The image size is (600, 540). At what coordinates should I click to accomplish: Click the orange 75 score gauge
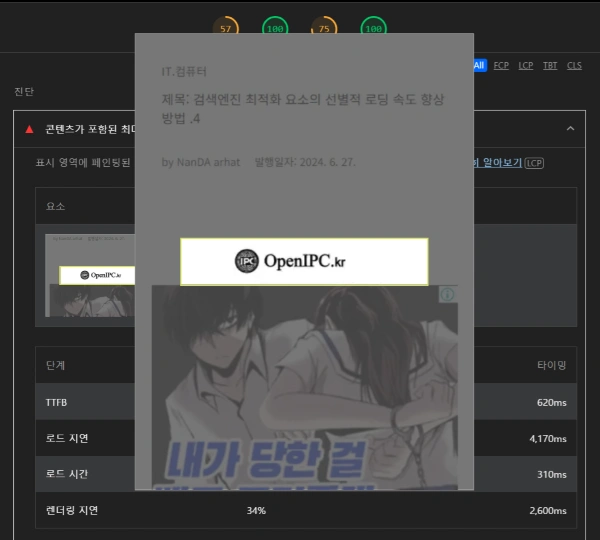(324, 28)
